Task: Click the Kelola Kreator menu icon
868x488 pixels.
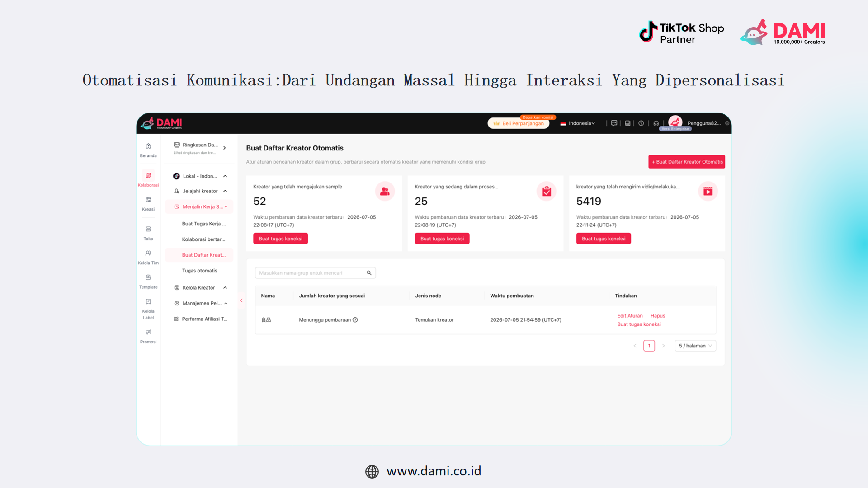Action: pyautogui.click(x=177, y=288)
